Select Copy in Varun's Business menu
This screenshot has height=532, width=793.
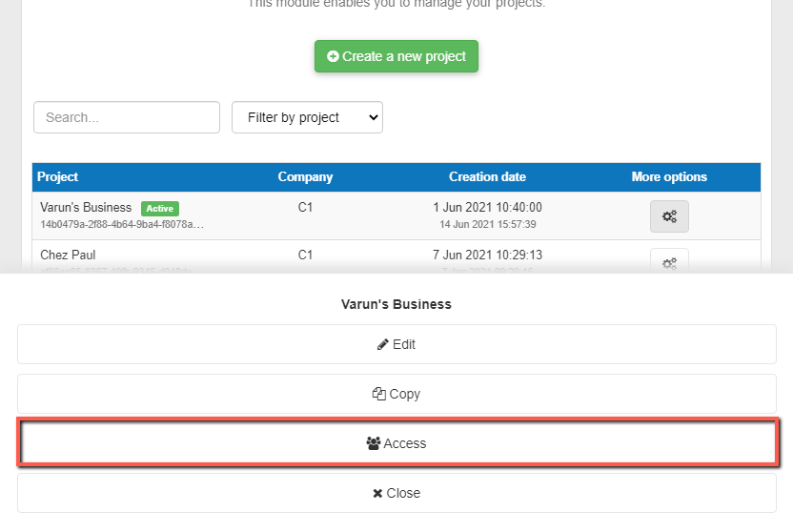click(x=396, y=394)
